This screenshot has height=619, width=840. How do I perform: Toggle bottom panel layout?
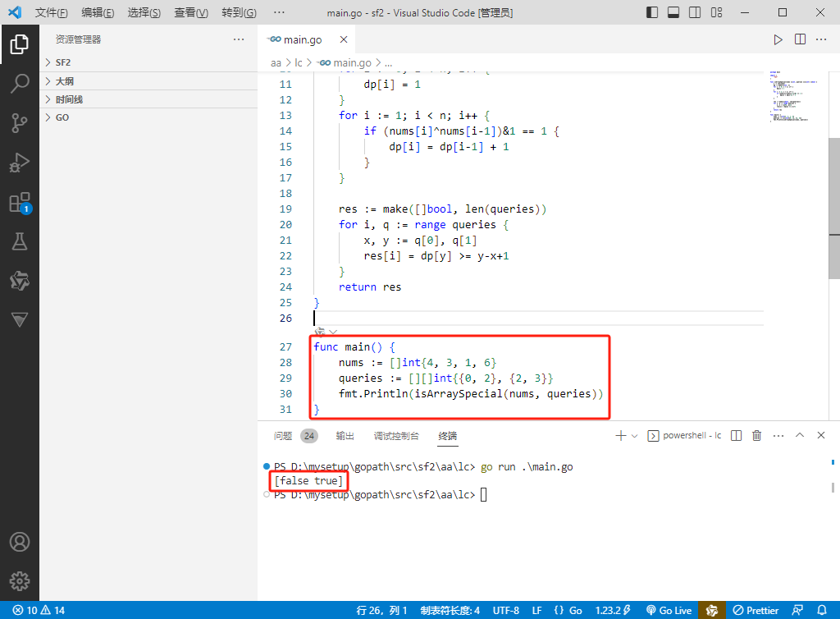[x=673, y=12]
